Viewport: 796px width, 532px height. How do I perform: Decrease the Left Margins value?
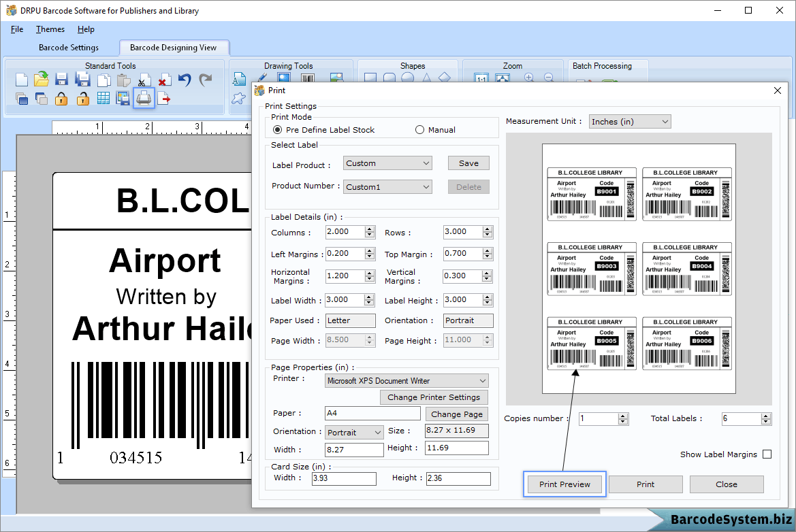click(370, 256)
